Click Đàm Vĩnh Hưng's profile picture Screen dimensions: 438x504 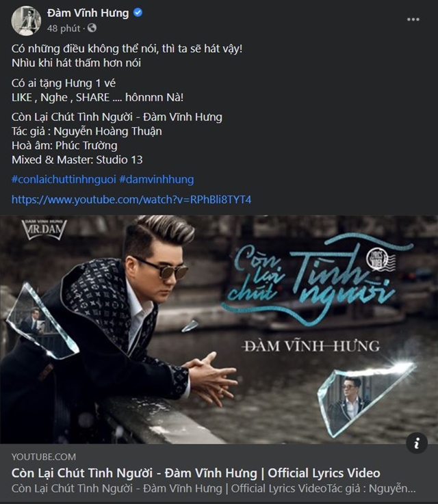coord(26,21)
